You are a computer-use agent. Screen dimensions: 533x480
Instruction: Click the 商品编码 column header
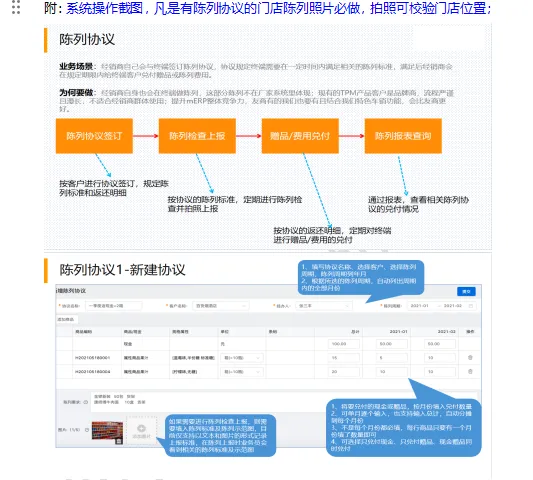pyautogui.click(x=83, y=331)
